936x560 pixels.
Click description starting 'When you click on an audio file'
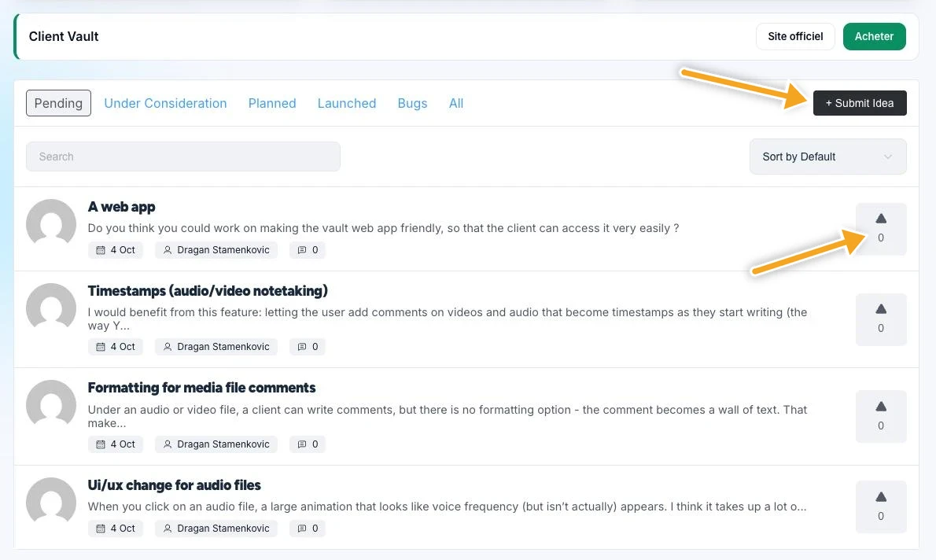pyautogui.click(x=447, y=507)
